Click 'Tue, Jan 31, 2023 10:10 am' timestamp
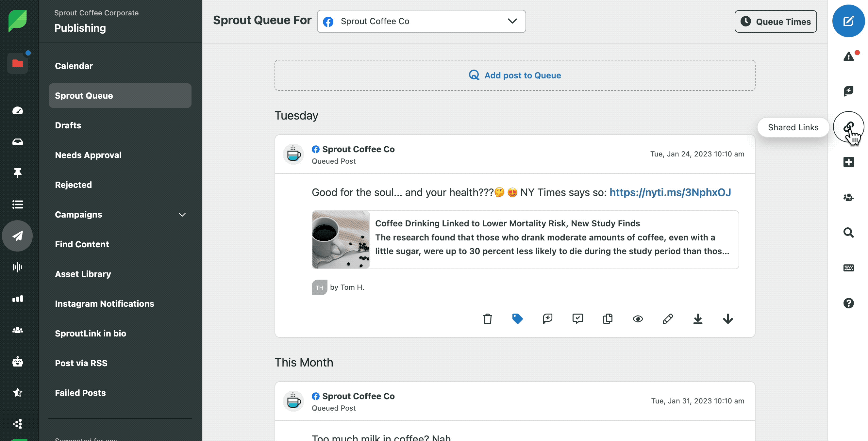Screen dimensions: 868x441 tap(697, 401)
